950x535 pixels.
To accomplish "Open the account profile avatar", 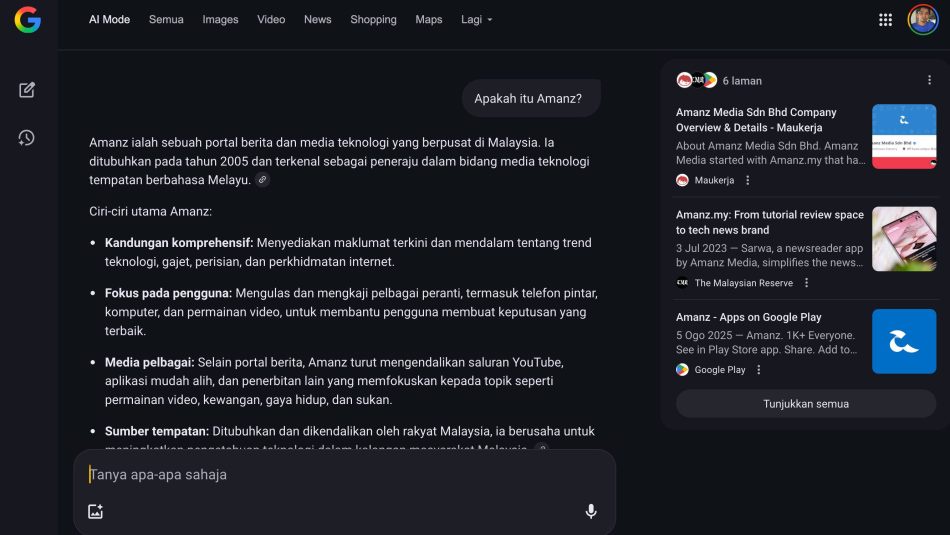I will 923,20.
